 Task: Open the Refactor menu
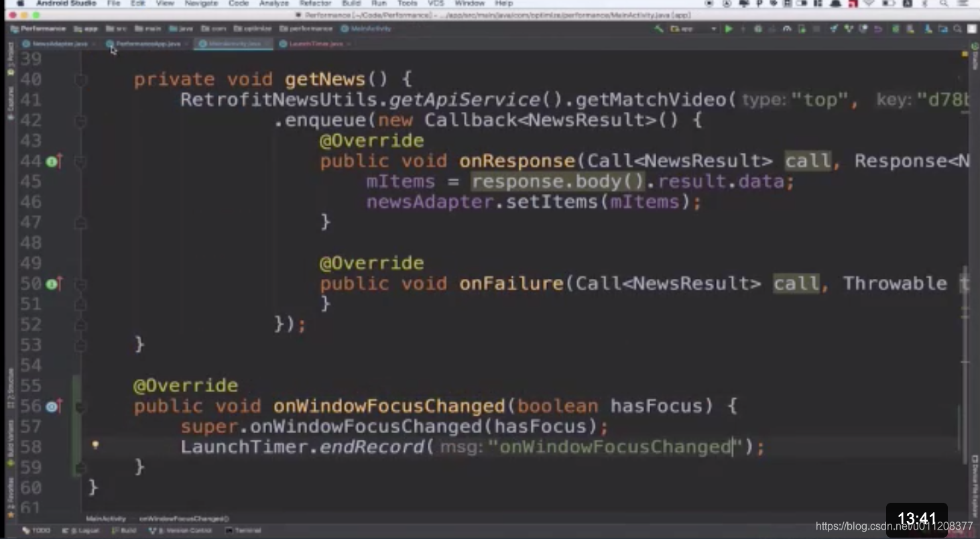pos(315,3)
